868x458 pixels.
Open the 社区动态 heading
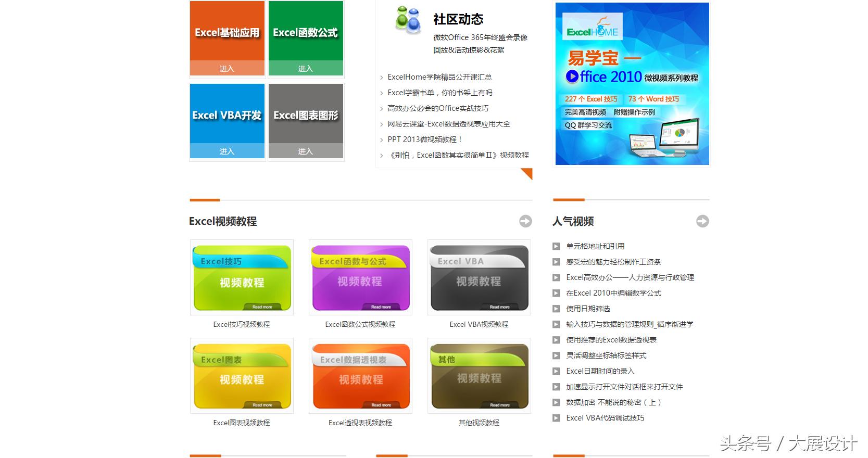pyautogui.click(x=458, y=19)
